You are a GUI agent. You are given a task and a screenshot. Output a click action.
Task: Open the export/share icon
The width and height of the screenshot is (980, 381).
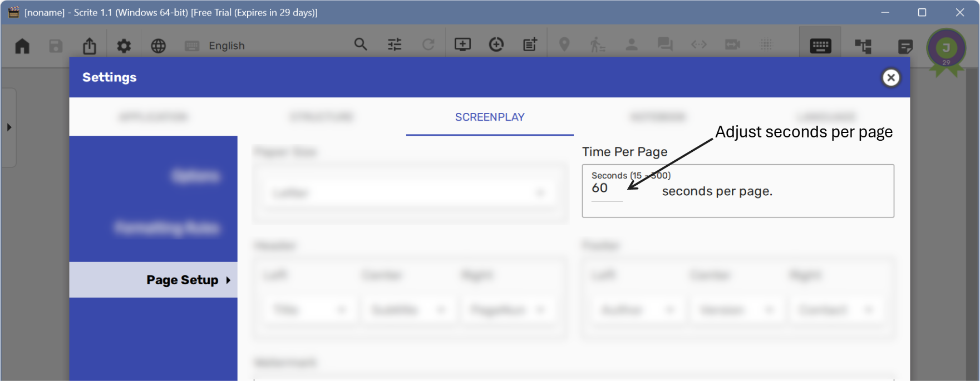(x=90, y=46)
